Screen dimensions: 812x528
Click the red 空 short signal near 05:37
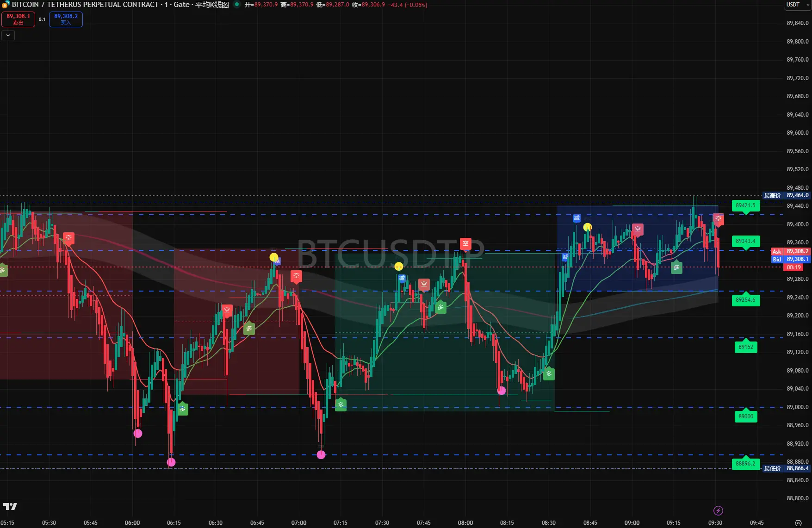68,238
